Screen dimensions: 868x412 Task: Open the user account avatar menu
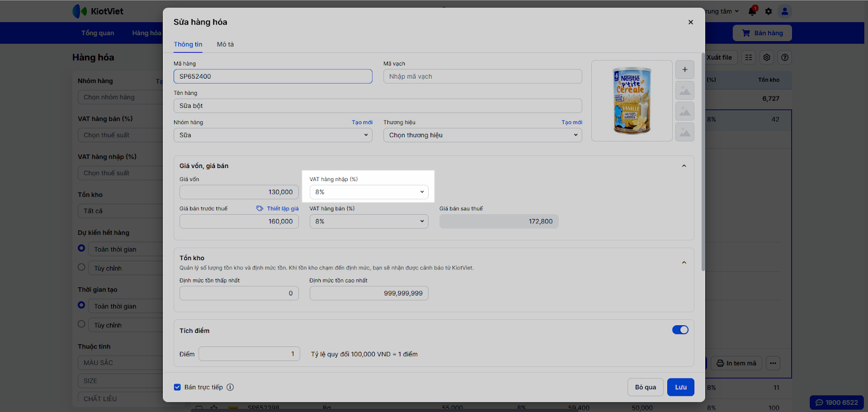[x=784, y=11]
